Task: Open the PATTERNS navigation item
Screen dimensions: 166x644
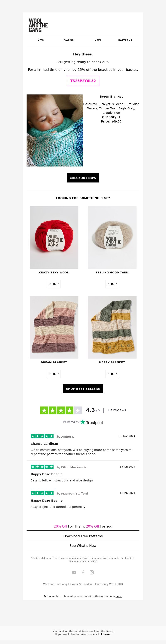Action: click(x=125, y=40)
